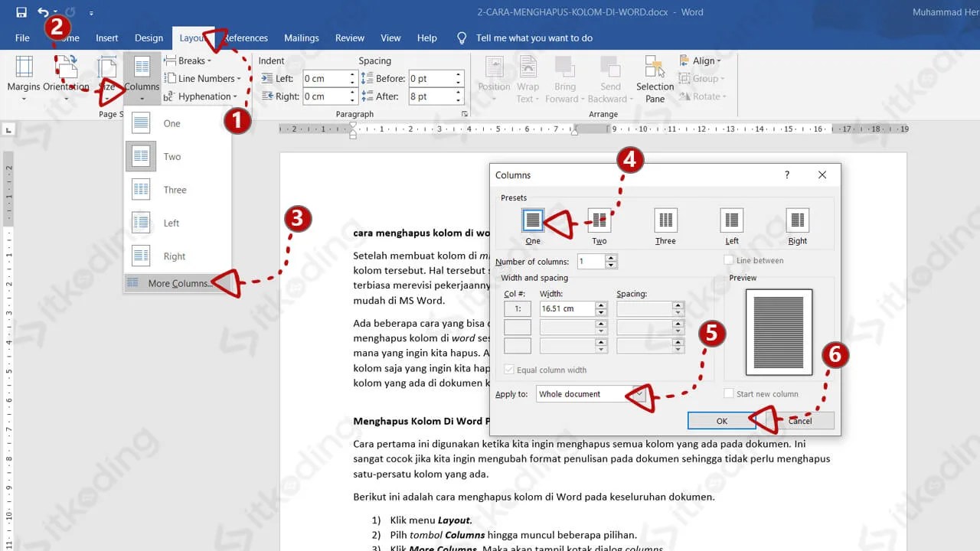Confirm with OK in Columns dialog
The height and width of the screenshot is (551, 980).
click(x=720, y=421)
